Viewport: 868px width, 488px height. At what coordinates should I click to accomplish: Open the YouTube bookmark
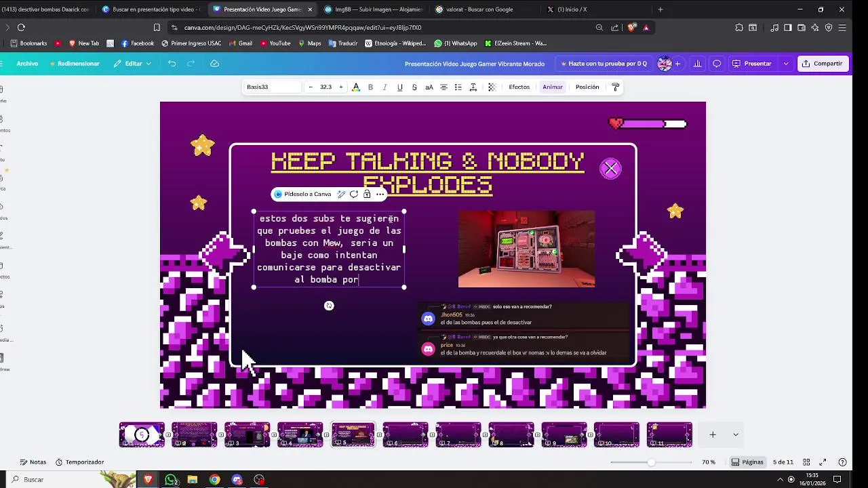(x=275, y=43)
